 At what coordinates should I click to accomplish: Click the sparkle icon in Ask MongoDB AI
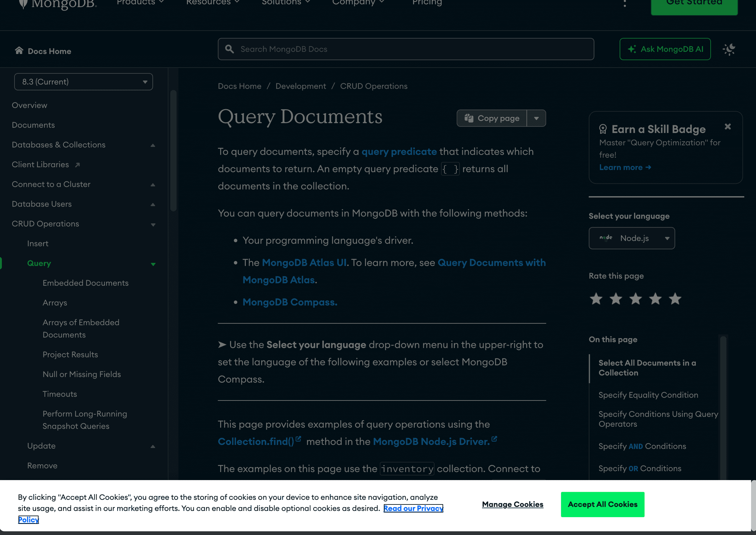(631, 49)
